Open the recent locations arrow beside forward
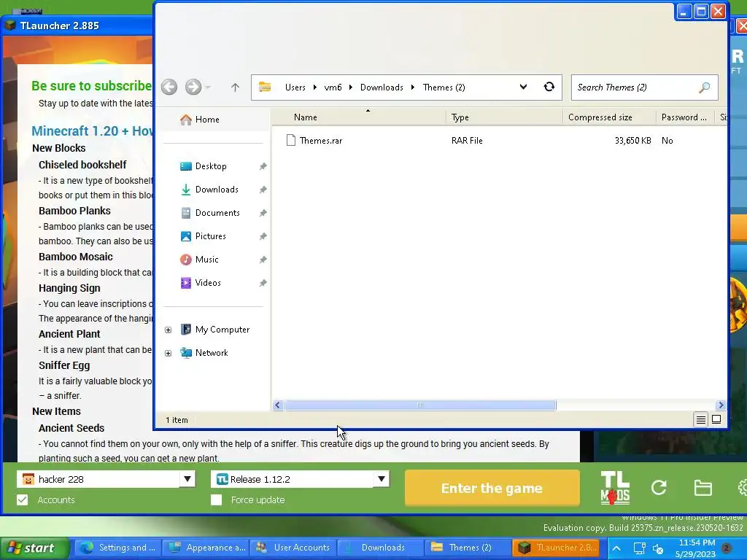The height and width of the screenshot is (560, 747). 208,87
